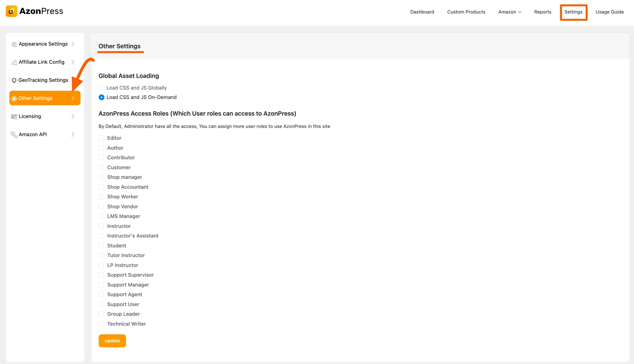Open Custom Products section
This screenshot has width=634, height=364.
click(x=466, y=12)
